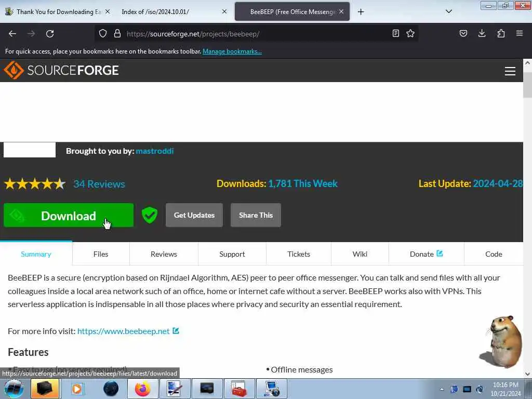Open the dark globe taskbar icon

click(x=111, y=389)
